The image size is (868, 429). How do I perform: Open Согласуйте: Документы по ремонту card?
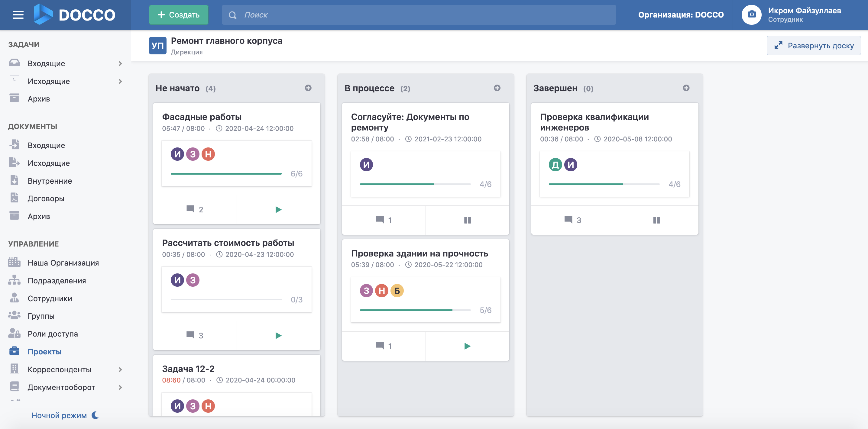(410, 122)
